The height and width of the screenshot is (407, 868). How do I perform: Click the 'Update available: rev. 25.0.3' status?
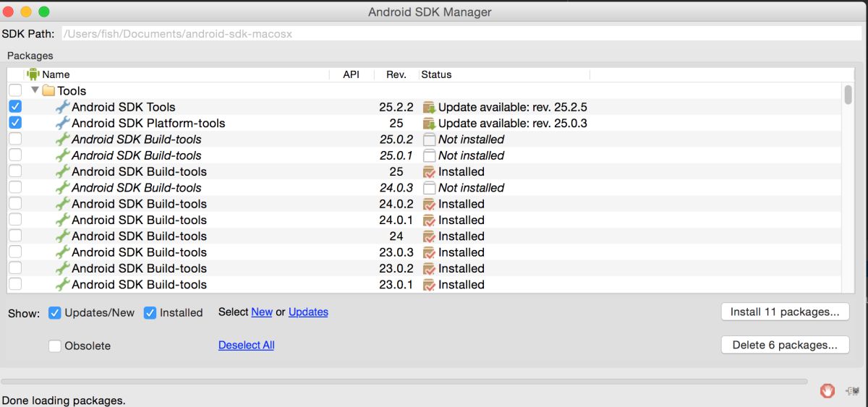(x=513, y=124)
